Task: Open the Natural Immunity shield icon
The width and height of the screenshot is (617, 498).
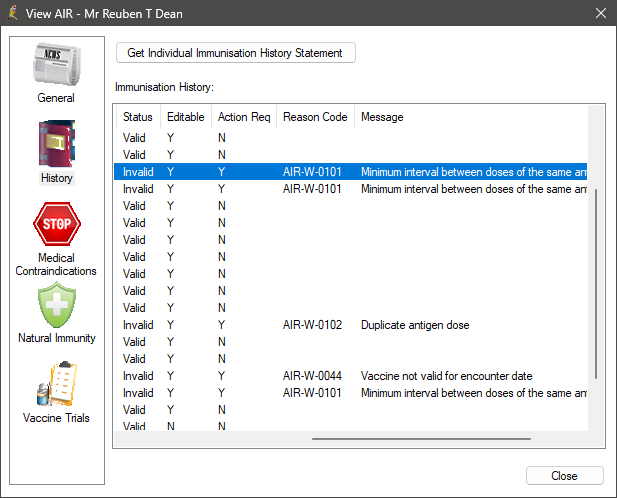Action: click(x=56, y=305)
